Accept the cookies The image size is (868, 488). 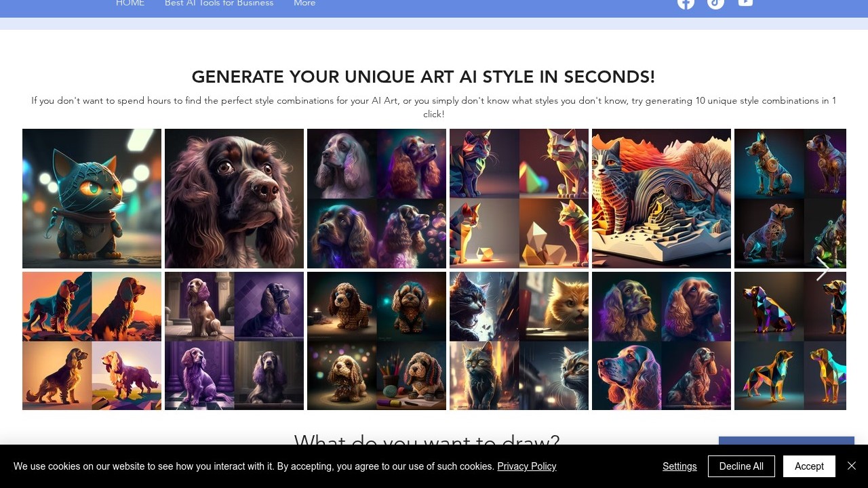click(809, 466)
